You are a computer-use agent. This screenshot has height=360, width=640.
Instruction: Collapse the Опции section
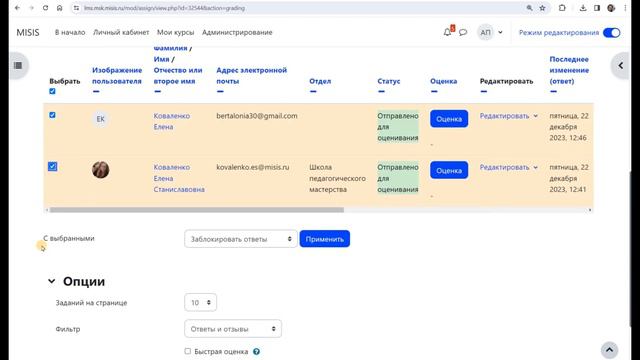51,281
